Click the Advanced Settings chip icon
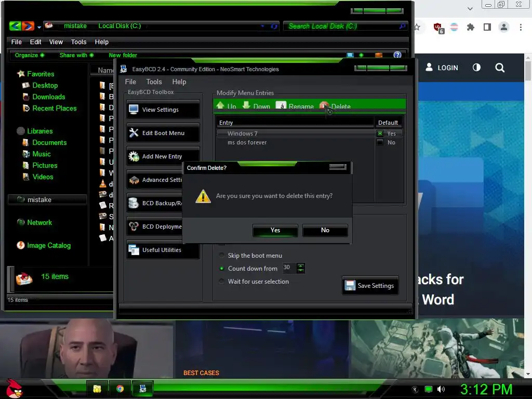This screenshot has width=532, height=399. (134, 180)
